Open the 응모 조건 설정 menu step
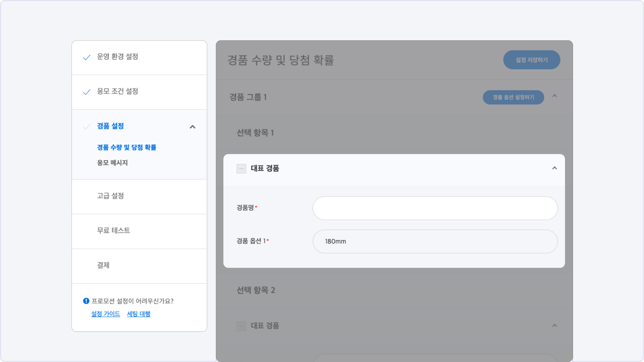 [118, 91]
